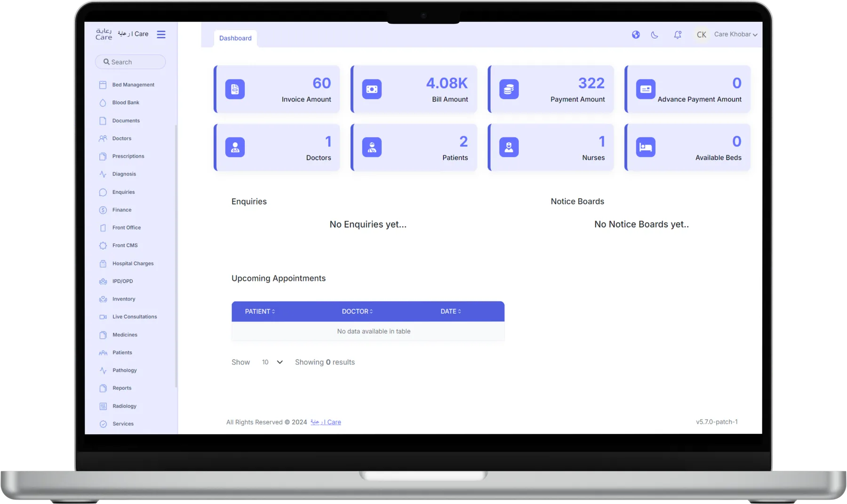Open the Nurses stat card

pyautogui.click(x=551, y=147)
